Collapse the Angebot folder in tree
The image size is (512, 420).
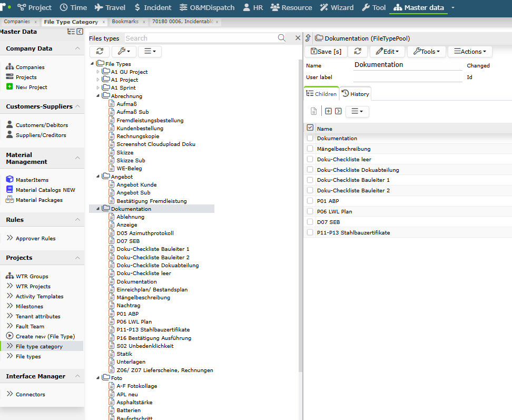[97, 177]
